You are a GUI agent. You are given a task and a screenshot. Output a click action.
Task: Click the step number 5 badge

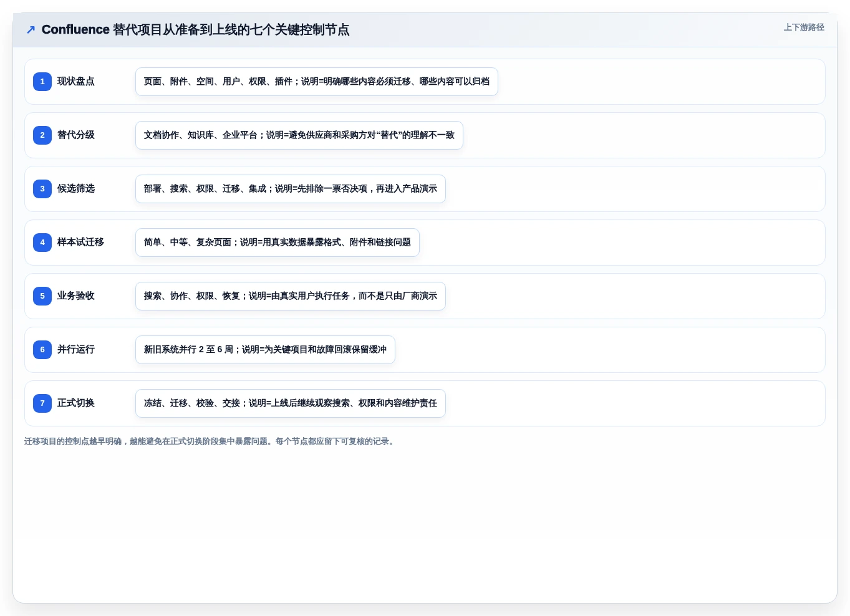click(x=42, y=296)
